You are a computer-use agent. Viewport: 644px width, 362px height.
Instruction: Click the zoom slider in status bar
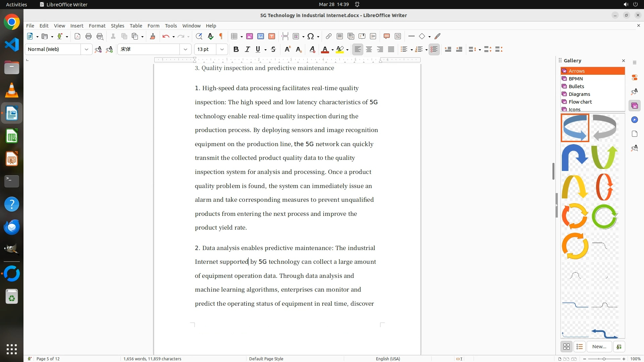coord(604,359)
